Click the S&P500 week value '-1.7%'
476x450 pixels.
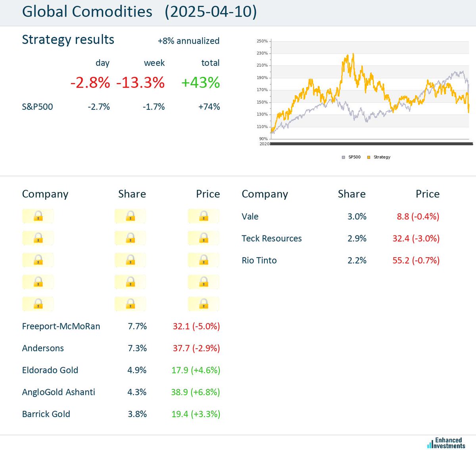pos(154,107)
